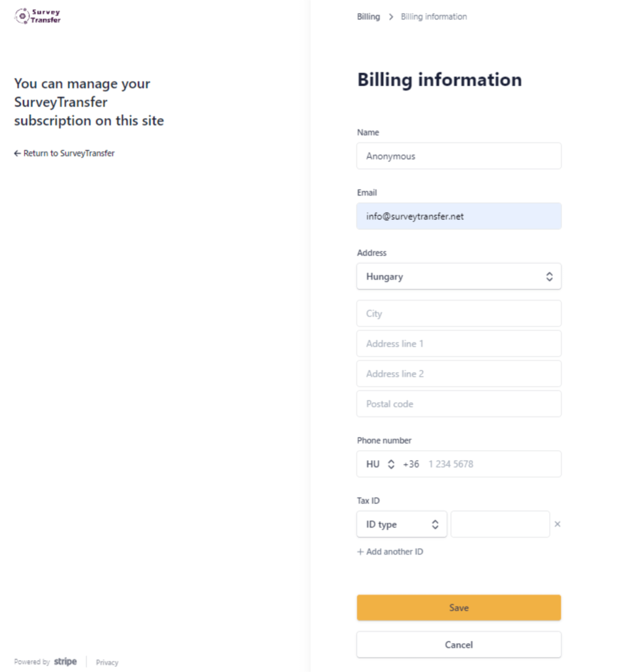Click the Billing information breadcrumb

coord(434,17)
